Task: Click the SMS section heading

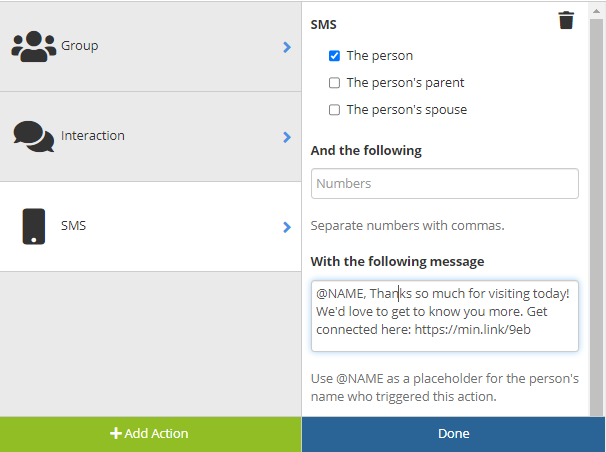Action: (x=324, y=23)
